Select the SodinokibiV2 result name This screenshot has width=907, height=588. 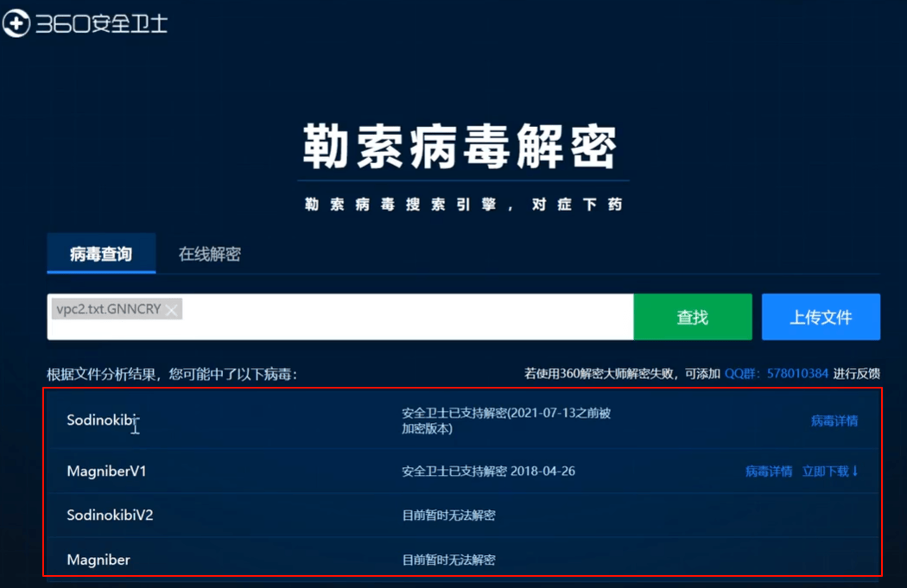110,515
